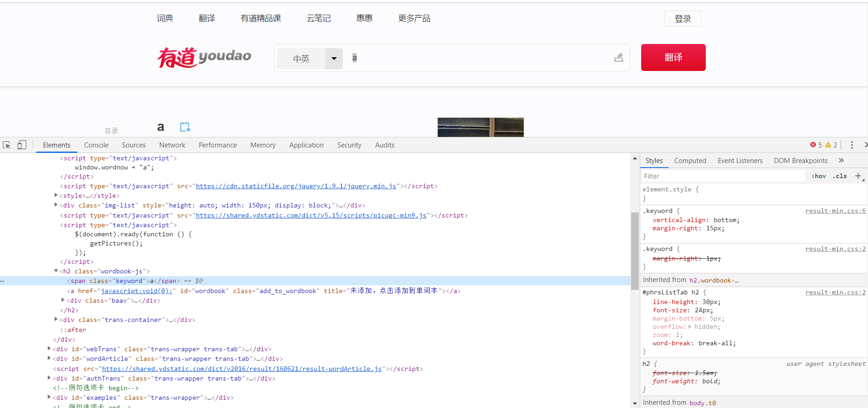Image resolution: width=868 pixels, height=408 pixels.
Task: Open 翻译 in top navigation
Action: pyautogui.click(x=207, y=18)
